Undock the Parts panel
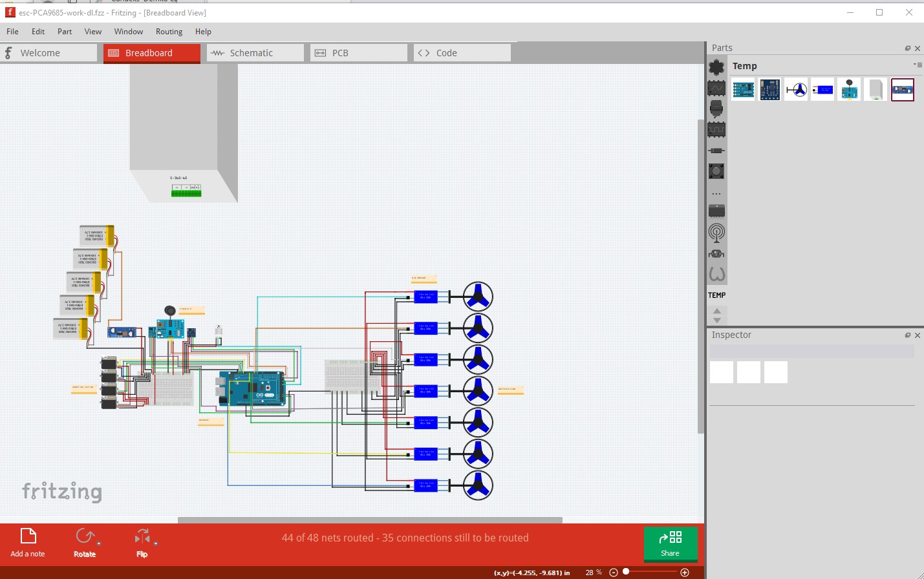This screenshot has height=579, width=924. pyautogui.click(x=908, y=48)
